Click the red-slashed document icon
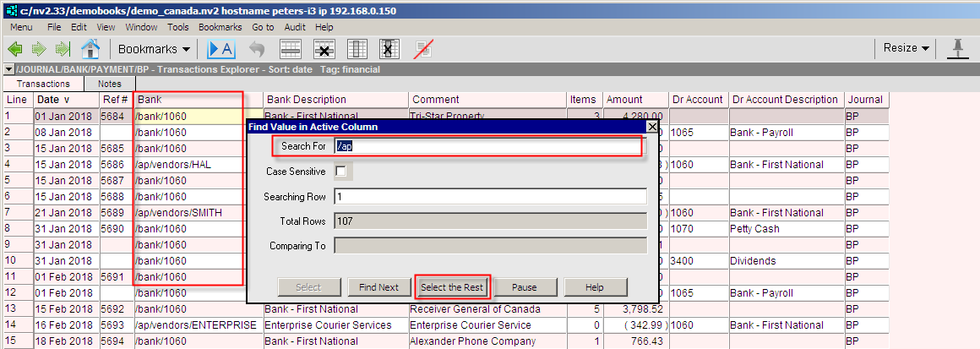This screenshot has width=980, height=349. [x=422, y=49]
